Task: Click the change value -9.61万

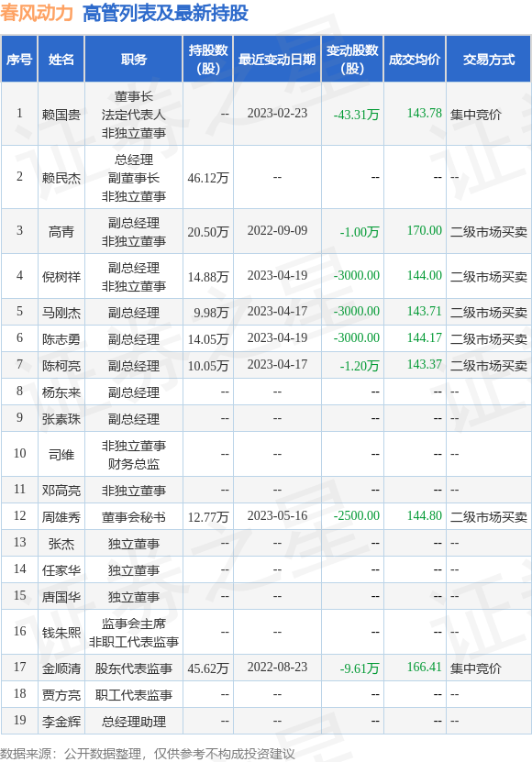Action: tap(360, 668)
